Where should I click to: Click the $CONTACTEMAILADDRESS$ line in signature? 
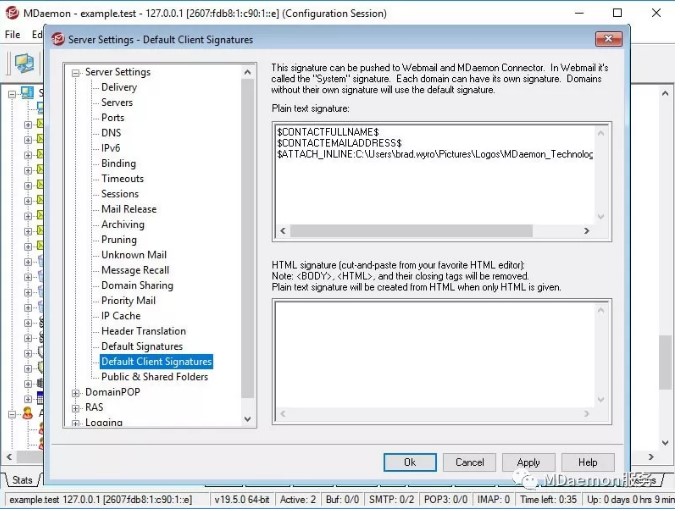[339, 143]
